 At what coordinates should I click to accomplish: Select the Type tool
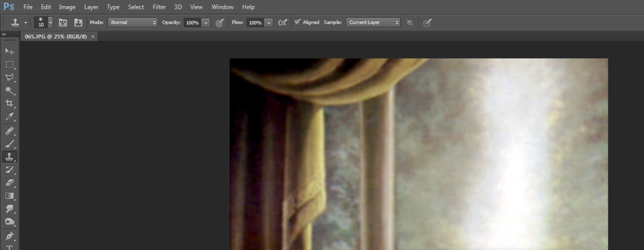coord(10,247)
